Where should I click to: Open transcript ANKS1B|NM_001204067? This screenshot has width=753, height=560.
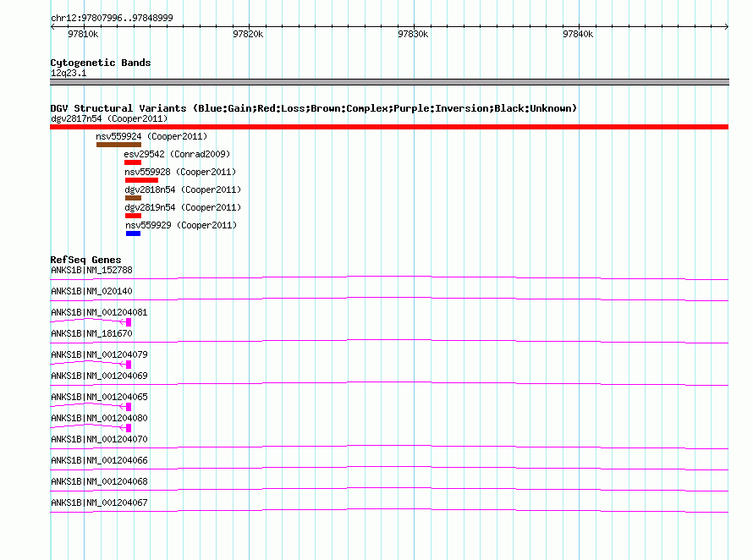pyautogui.click(x=99, y=502)
